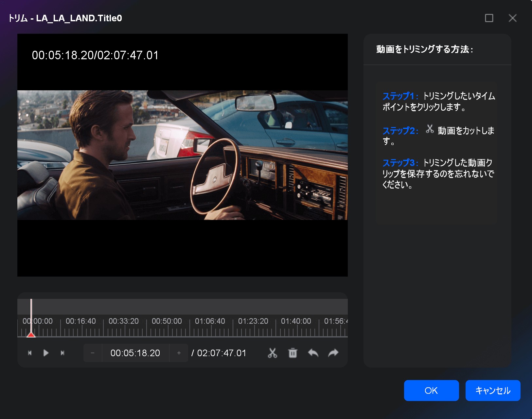Confirm trimming with the OK button
Viewport: 532px width, 419px height.
tap(431, 391)
